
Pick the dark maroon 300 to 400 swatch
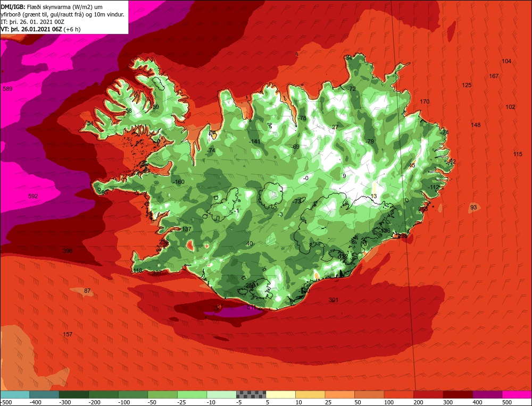(458, 394)
